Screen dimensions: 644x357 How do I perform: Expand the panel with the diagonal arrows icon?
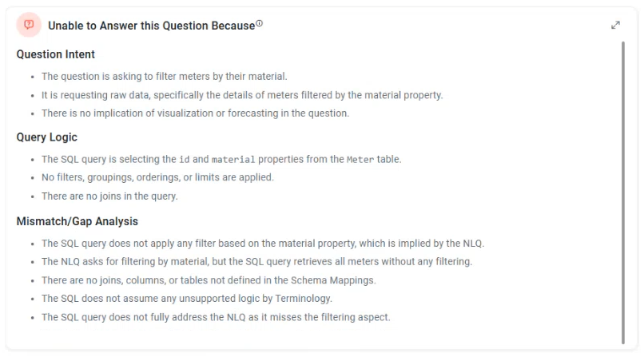click(615, 26)
